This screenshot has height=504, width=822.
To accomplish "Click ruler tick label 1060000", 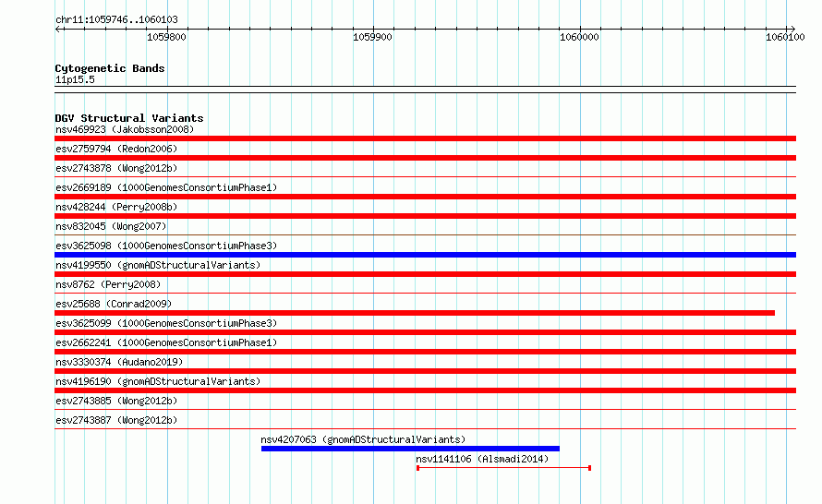I will (x=579, y=37).
